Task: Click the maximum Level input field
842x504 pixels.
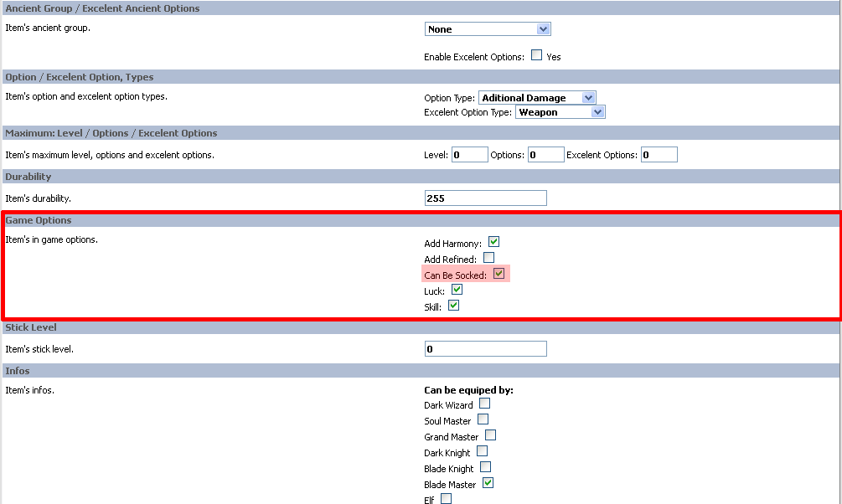Action: [x=469, y=155]
